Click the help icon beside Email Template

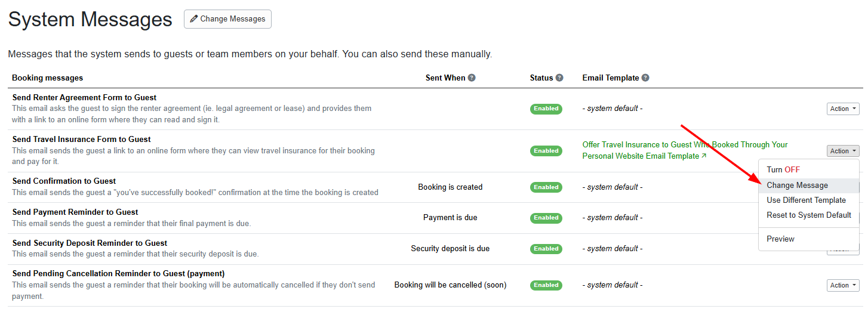coord(645,78)
